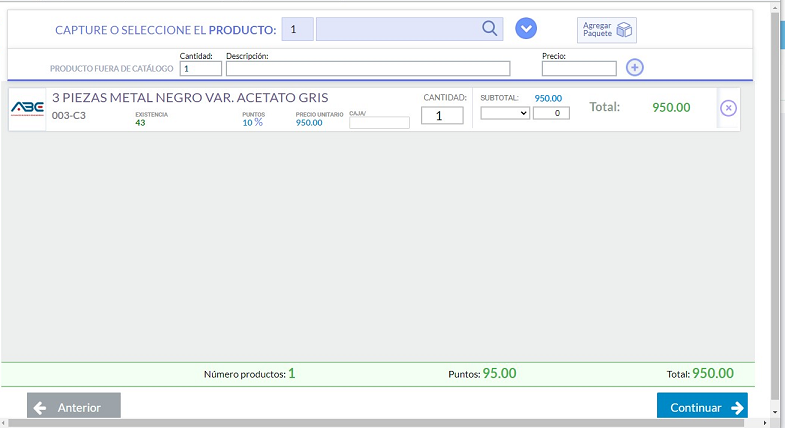Click the product name 3 PIEZAS METAL NEGRO

[x=189, y=98]
